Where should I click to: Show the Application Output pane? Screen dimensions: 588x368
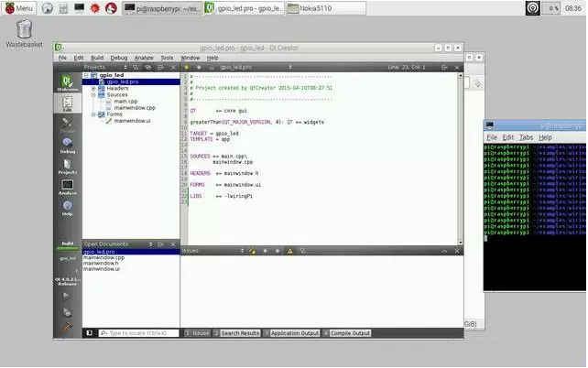295,333
